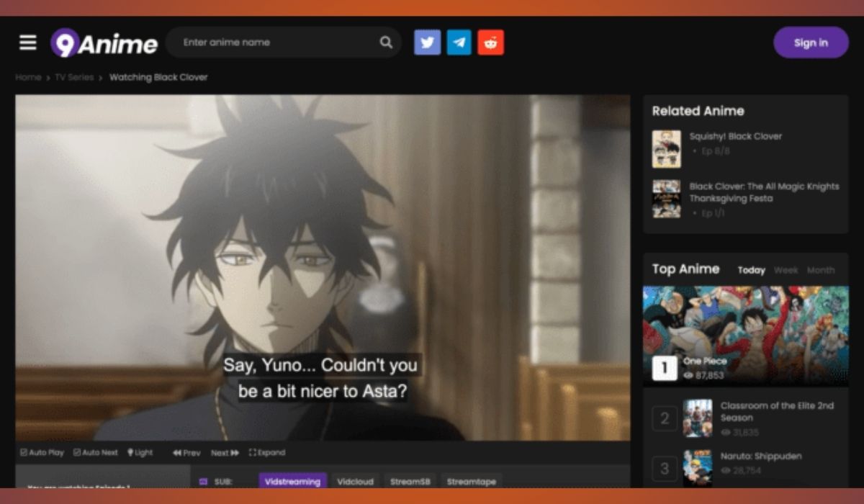The height and width of the screenshot is (504, 864).
Task: Open the Classroom of the Elite thumbnail
Action: tap(697, 418)
